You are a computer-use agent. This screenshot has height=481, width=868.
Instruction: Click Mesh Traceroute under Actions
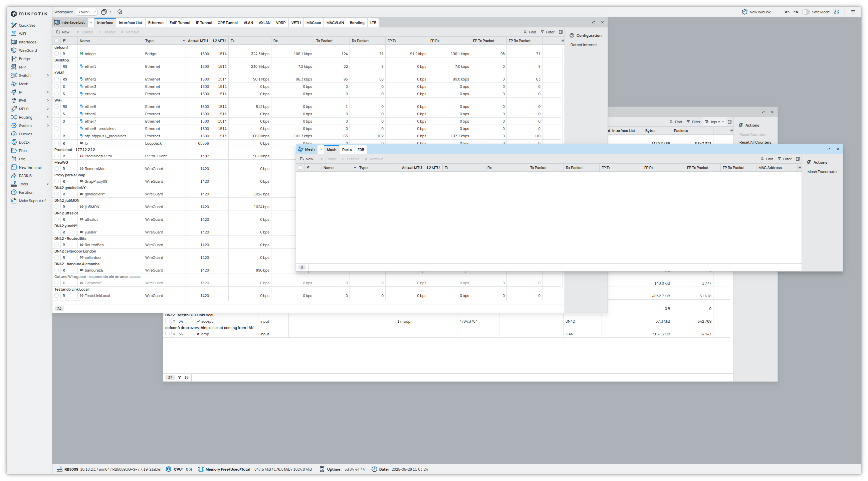click(822, 172)
